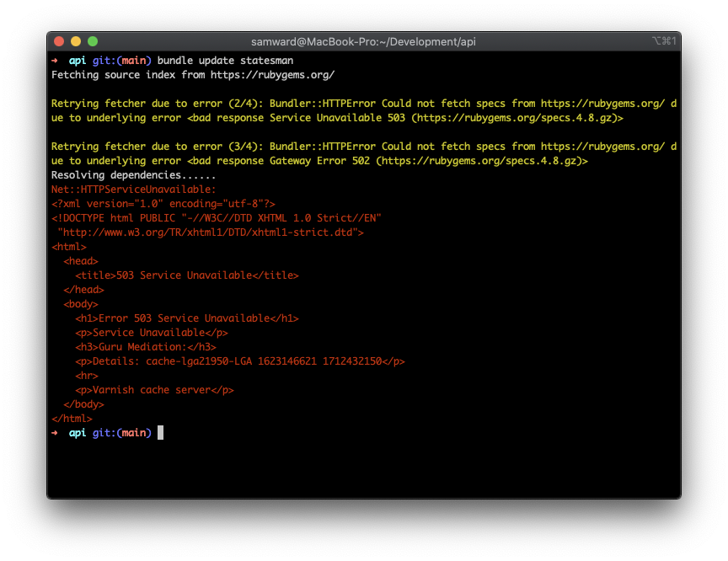728x561 pixels.
Task: Click the xml version declaration line
Action: click(x=163, y=204)
